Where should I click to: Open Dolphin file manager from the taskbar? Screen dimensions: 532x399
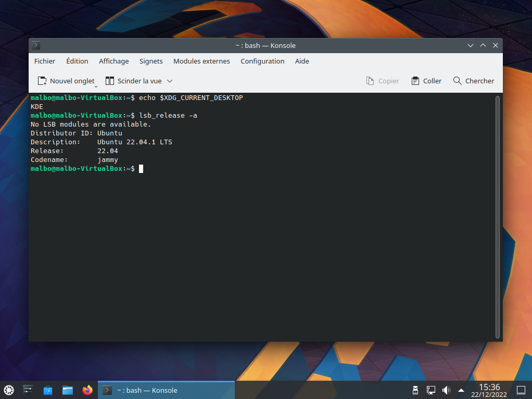(x=68, y=390)
